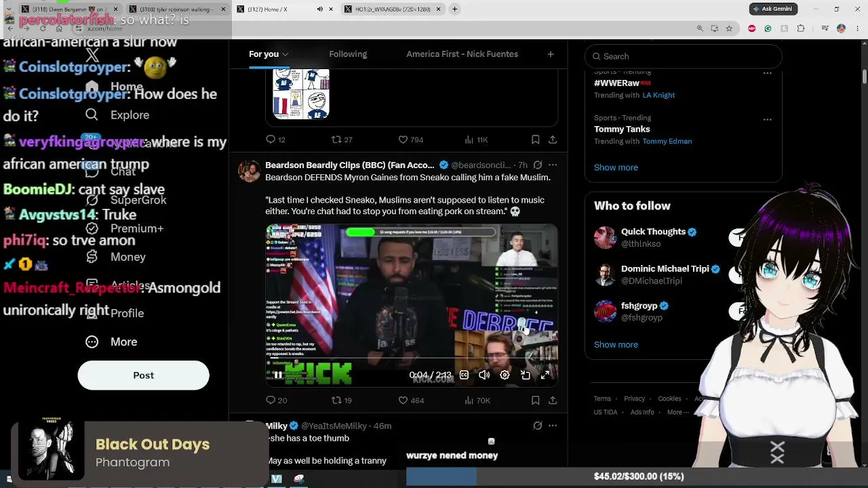Open the Beardson Beardly Clips avatar
This screenshot has height=488, width=868.
[x=249, y=171]
